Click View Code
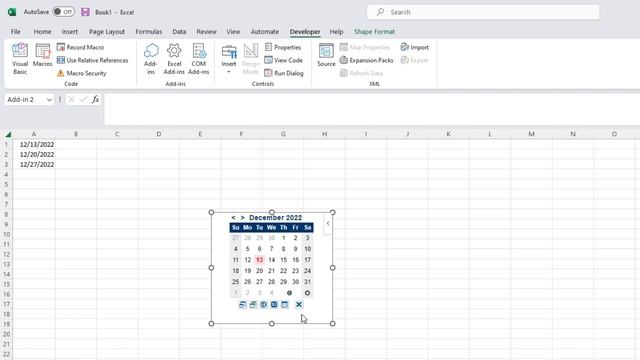 point(284,60)
